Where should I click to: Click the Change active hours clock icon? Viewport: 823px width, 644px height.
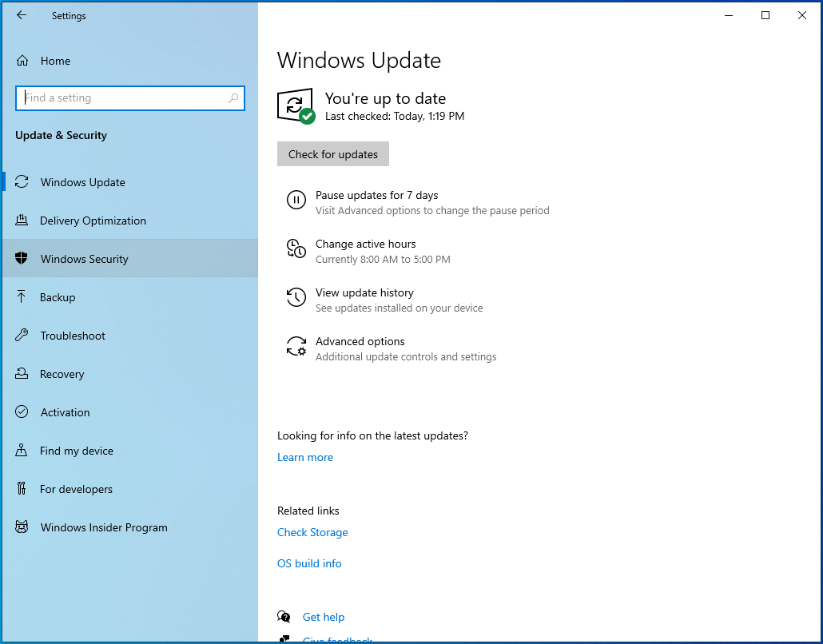296,249
